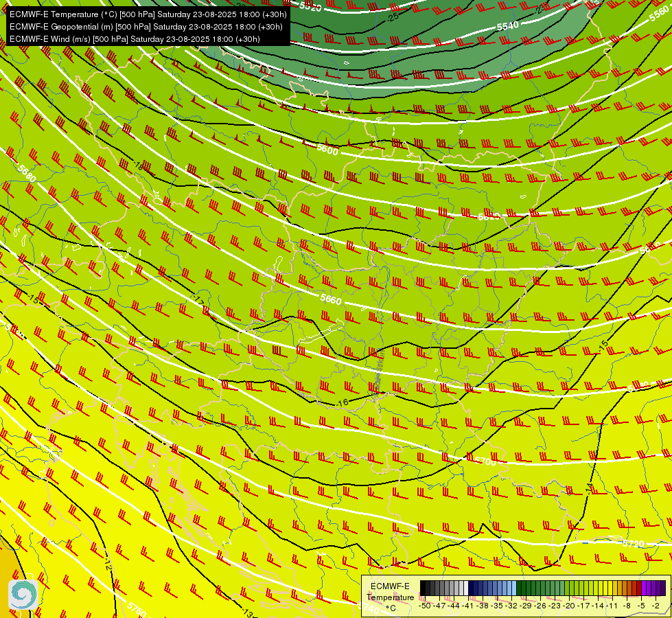Click the °C unit label in legend
This screenshot has height=618, width=672.
tap(391, 608)
